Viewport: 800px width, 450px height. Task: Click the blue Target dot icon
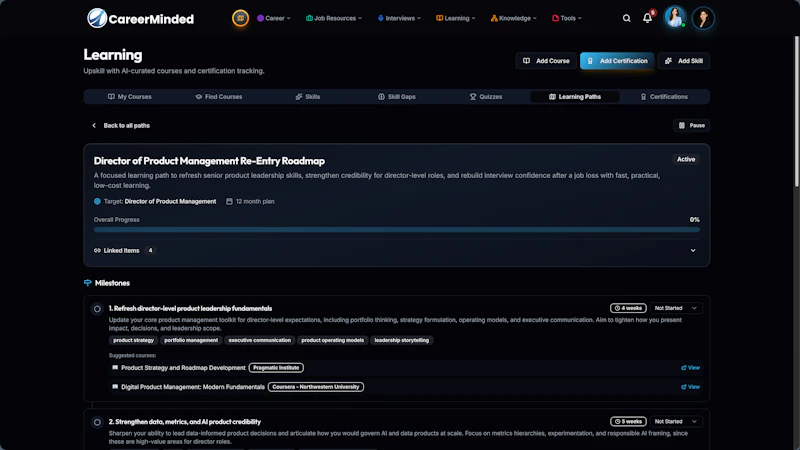pos(97,202)
